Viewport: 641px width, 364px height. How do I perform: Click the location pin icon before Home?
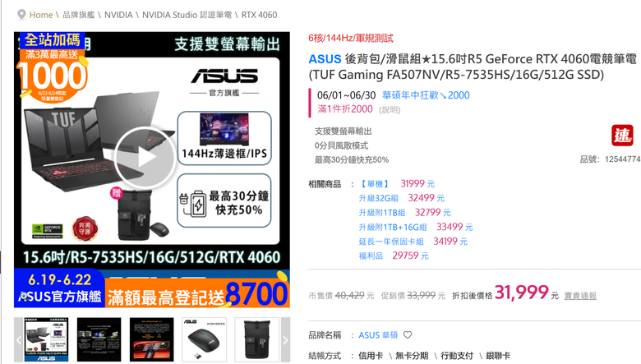tap(21, 15)
